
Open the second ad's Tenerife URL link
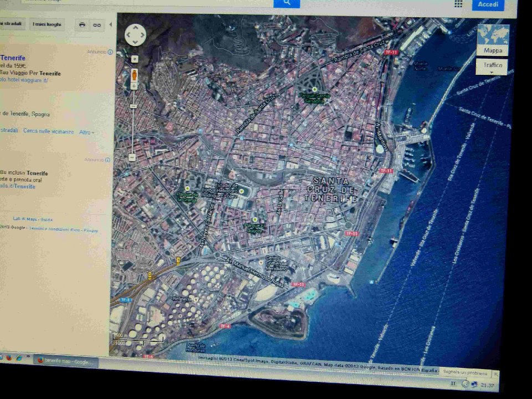(18, 186)
